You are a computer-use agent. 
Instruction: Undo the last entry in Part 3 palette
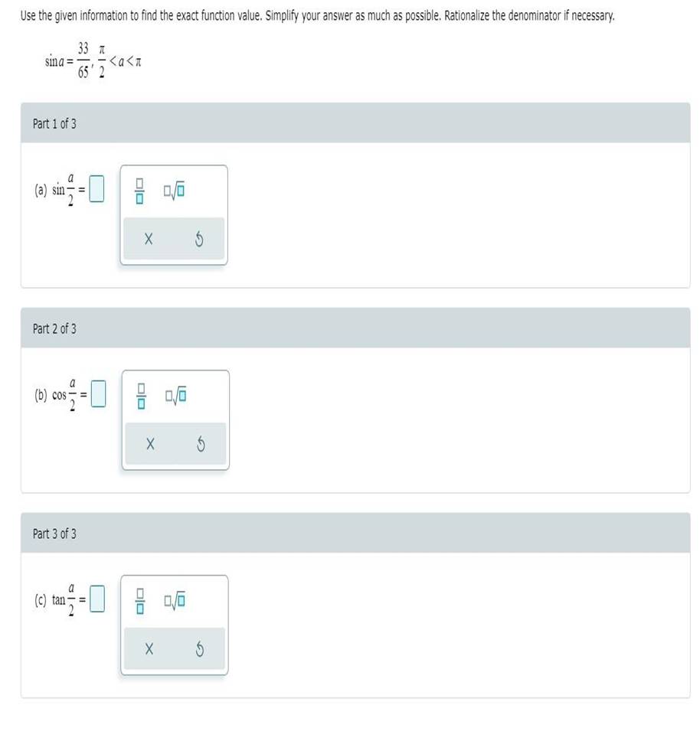click(198, 648)
